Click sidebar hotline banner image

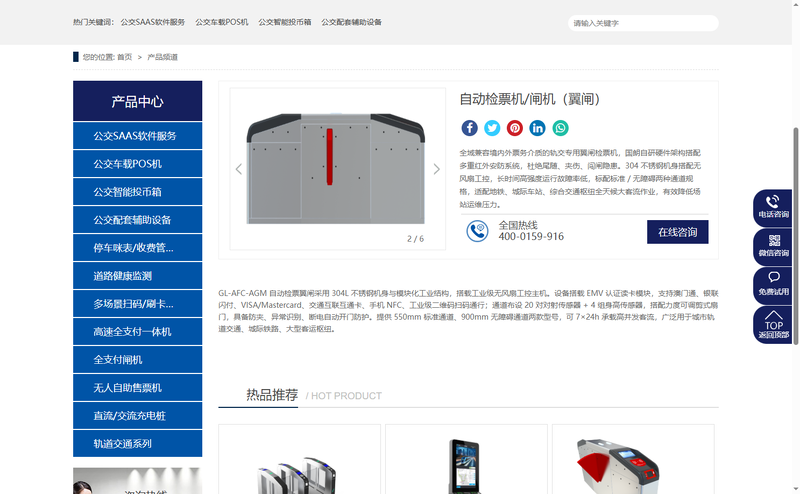click(x=137, y=481)
